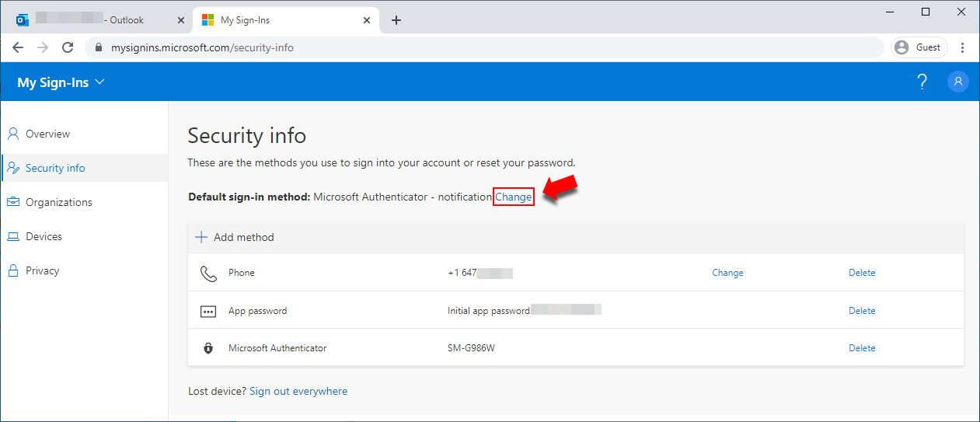Click the Microsoft Authenticator lock icon
Image resolution: width=980 pixels, height=422 pixels.
(x=208, y=348)
